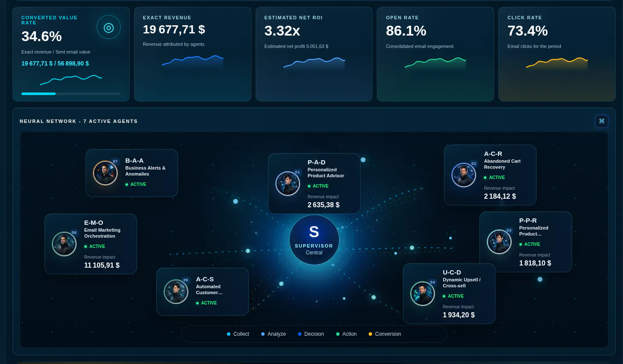
Task: Click the 3.32x ROI value
Action: [282, 31]
